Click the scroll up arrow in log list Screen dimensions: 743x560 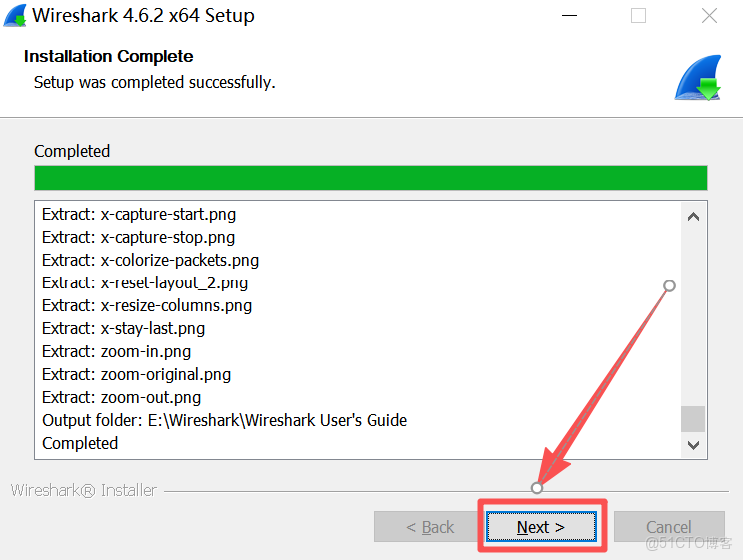coord(693,216)
